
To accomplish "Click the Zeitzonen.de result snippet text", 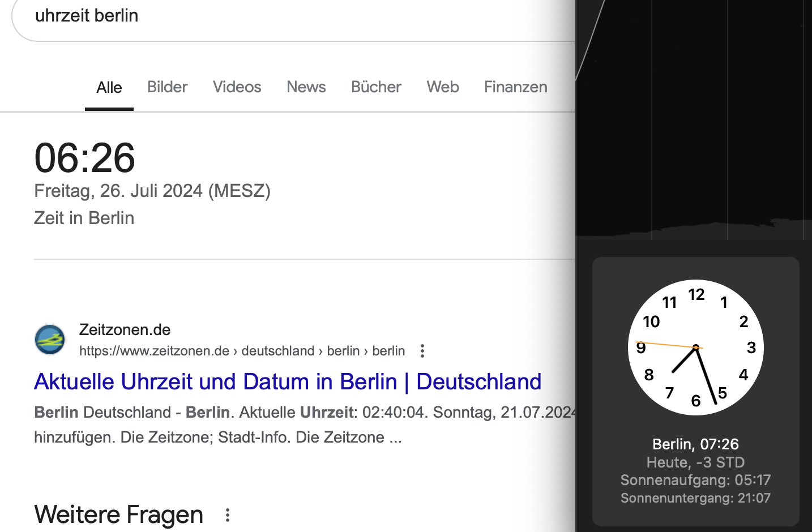I will pyautogui.click(x=305, y=424).
